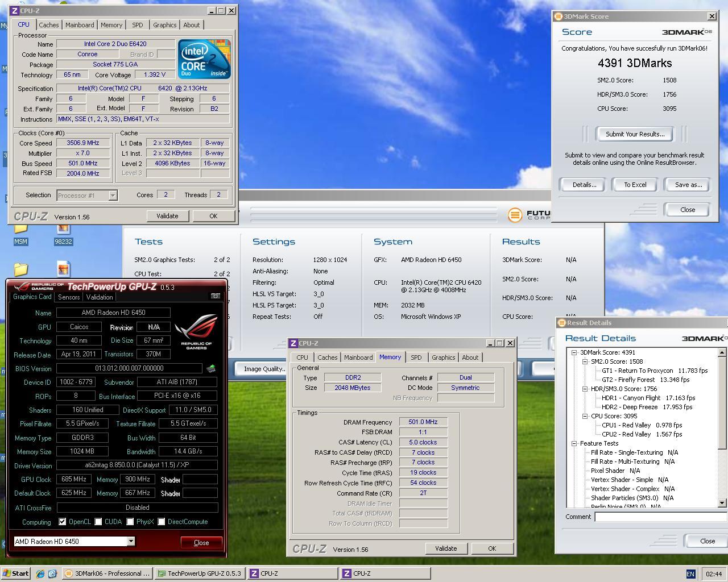The width and height of the screenshot is (728, 582).
Task: Select the CPU1 - Red Valley row
Action: 642,425
